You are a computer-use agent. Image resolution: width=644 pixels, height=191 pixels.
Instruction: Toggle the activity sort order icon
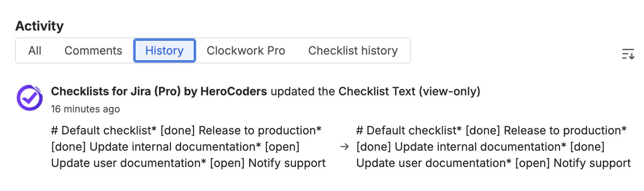pyautogui.click(x=628, y=54)
